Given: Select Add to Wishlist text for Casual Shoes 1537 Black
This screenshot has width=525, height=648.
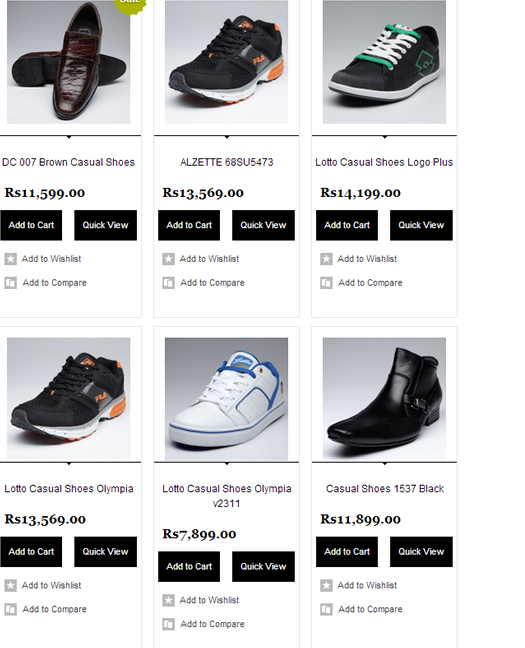Looking at the screenshot, I should click(x=367, y=586).
